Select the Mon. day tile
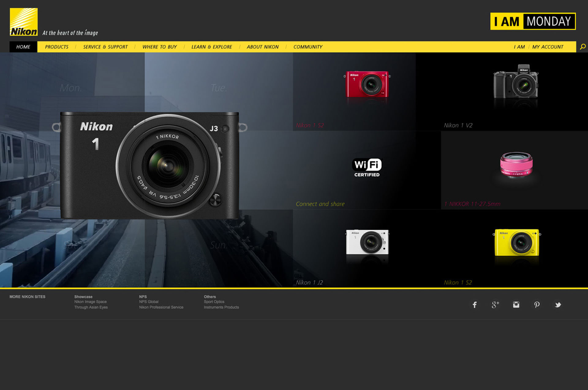Image resolution: width=588 pixels, height=390 pixels. 72,92
